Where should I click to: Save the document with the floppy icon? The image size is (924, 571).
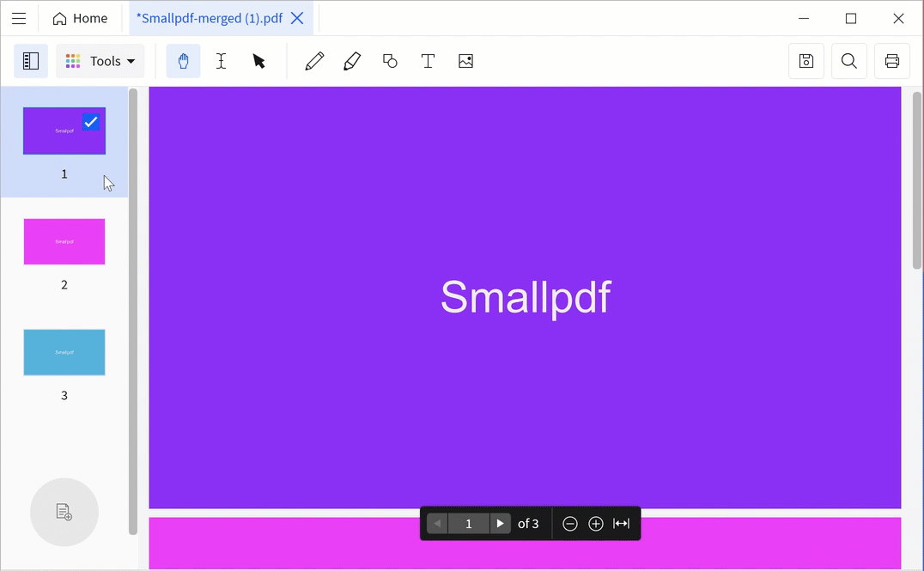pos(806,61)
